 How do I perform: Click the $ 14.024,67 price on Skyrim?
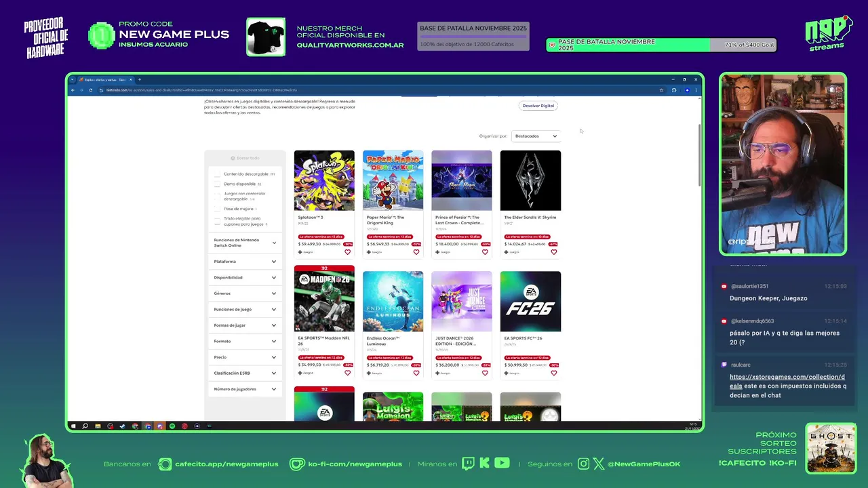(515, 244)
